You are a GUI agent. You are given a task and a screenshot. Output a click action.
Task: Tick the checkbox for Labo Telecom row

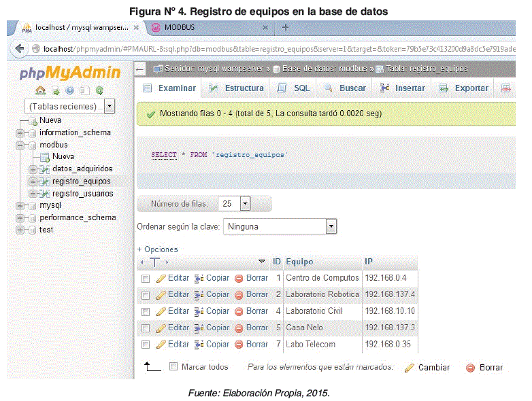[146, 345]
